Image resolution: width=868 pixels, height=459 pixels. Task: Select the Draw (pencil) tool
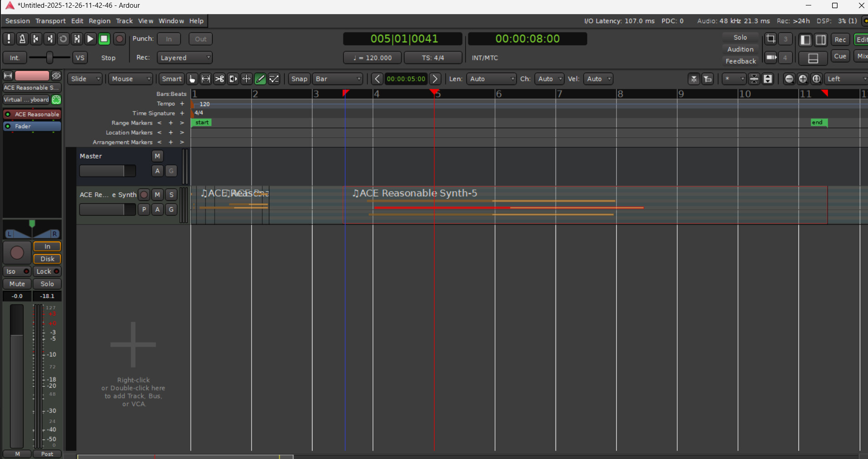coord(260,79)
